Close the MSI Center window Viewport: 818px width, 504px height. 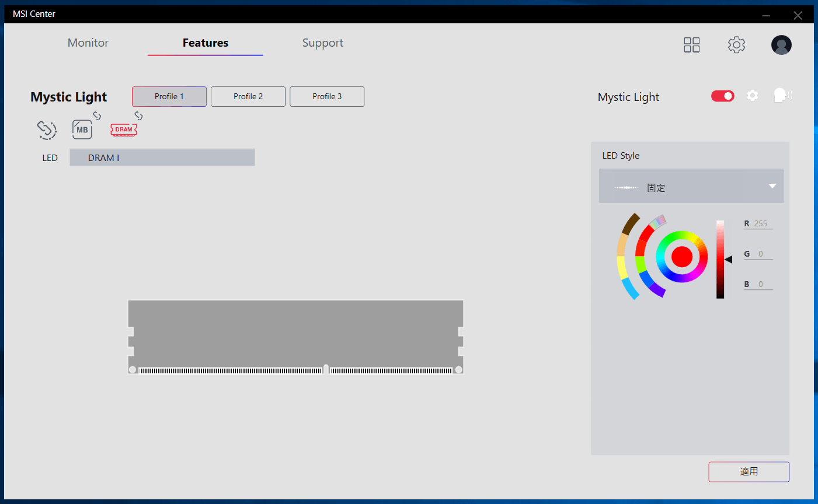click(798, 16)
